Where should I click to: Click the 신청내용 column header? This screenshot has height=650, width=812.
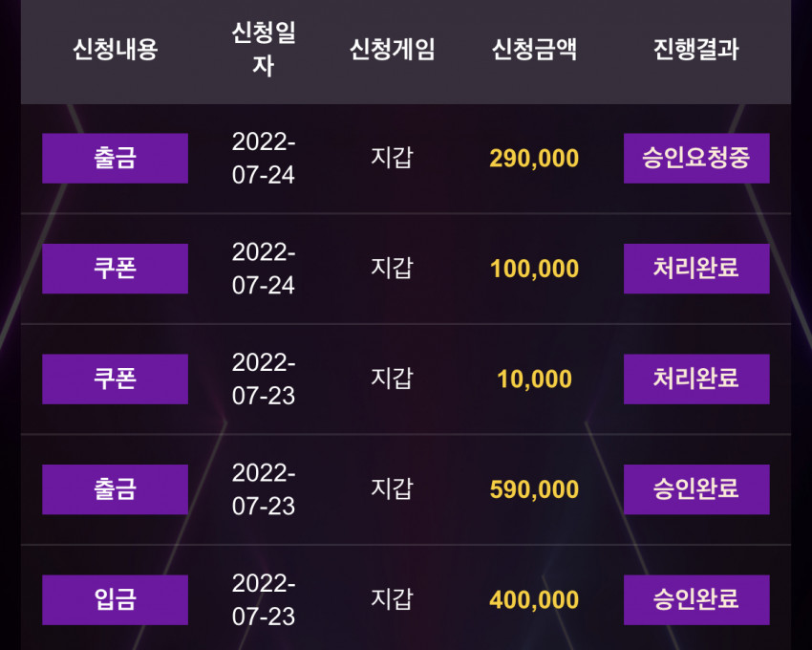coord(115,50)
